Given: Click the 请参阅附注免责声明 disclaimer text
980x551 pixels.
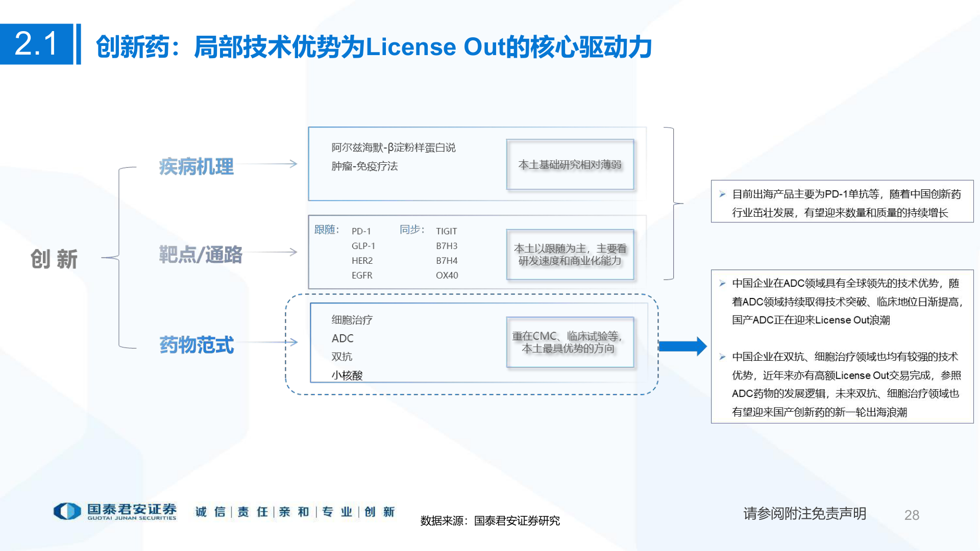Looking at the screenshot, I should (805, 514).
